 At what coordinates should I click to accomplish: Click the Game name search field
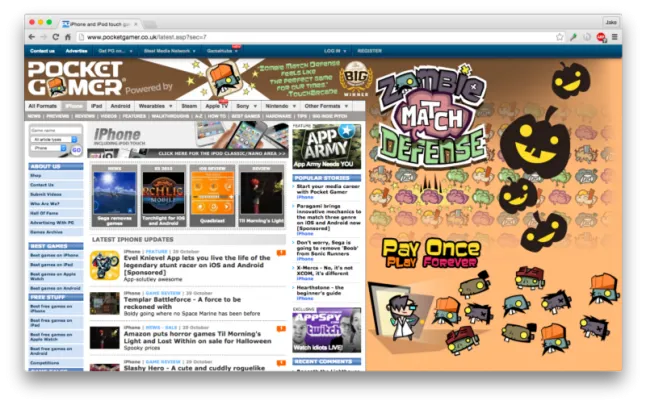(x=56, y=130)
